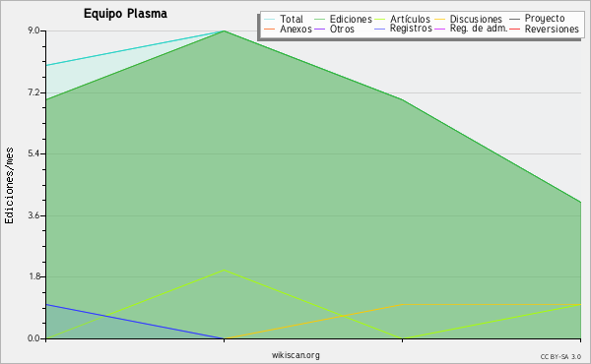Click the cyan Total color line swatch

click(x=269, y=20)
